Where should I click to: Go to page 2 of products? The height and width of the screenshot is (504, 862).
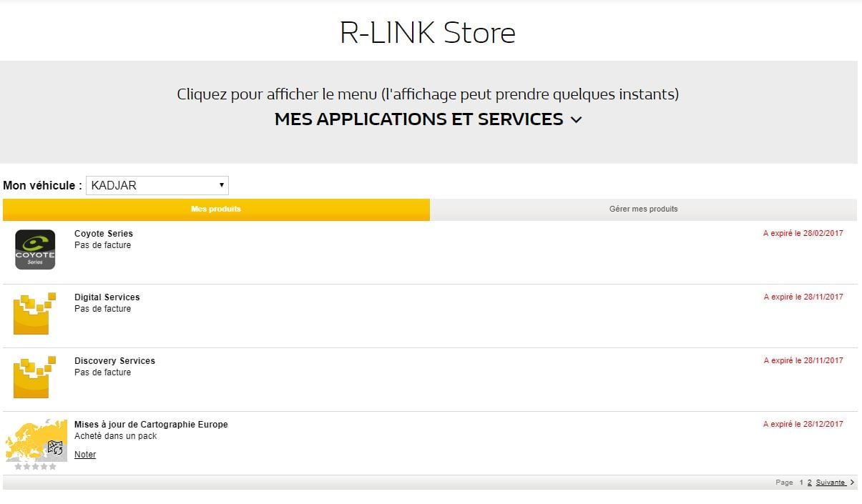[x=810, y=483]
